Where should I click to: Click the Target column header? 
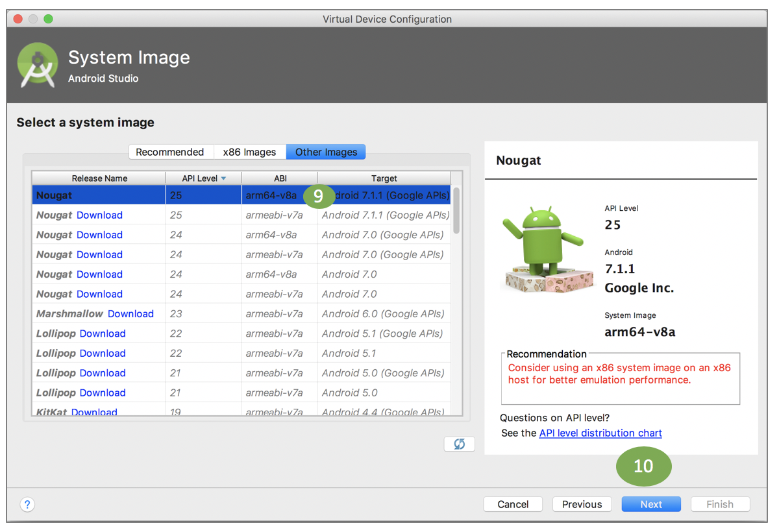(384, 178)
